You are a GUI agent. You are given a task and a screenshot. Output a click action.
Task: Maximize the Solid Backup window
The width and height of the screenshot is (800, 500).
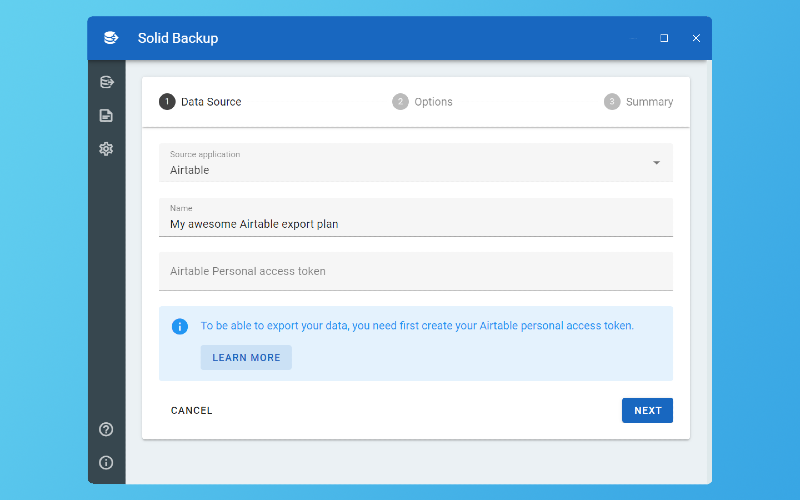[664, 38]
